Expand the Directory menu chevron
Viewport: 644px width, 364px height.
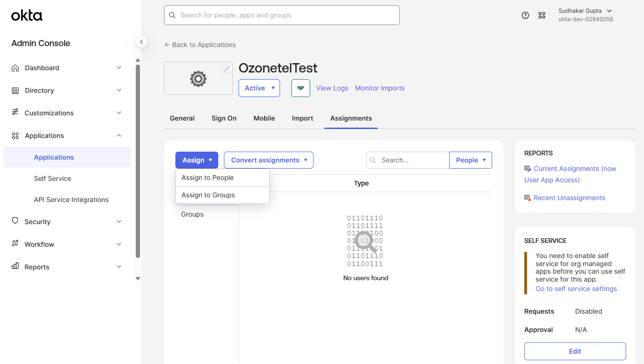(119, 90)
